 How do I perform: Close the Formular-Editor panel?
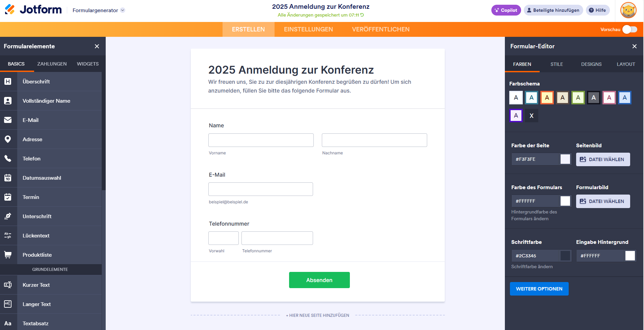[635, 46]
